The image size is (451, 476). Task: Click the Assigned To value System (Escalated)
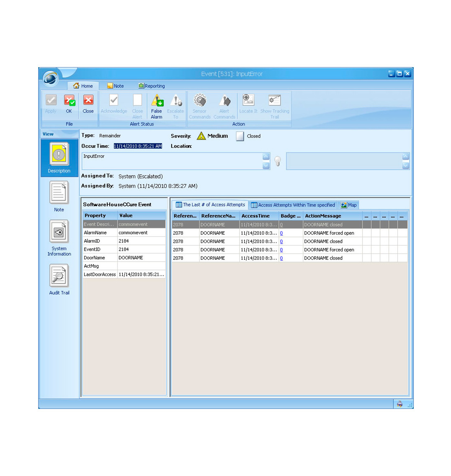pyautogui.click(x=140, y=176)
